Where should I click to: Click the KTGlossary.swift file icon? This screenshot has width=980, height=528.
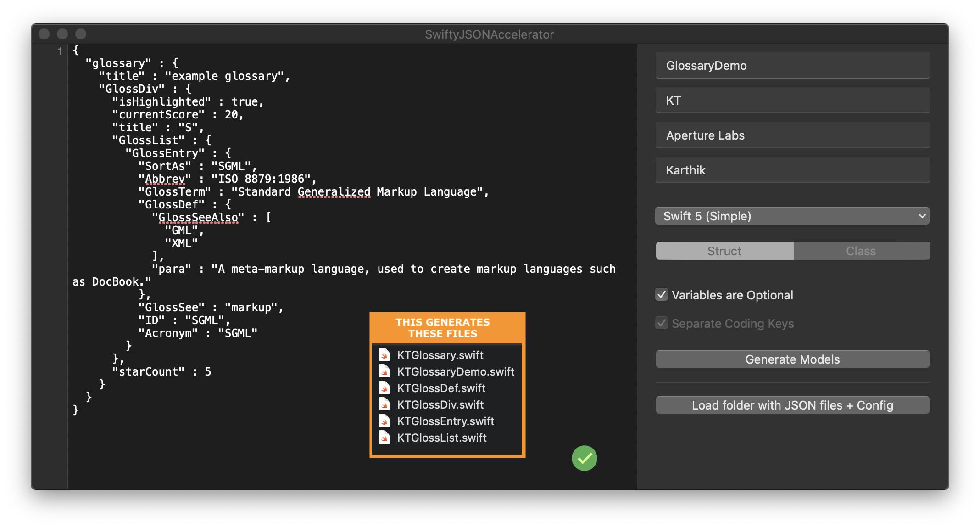pyautogui.click(x=384, y=355)
